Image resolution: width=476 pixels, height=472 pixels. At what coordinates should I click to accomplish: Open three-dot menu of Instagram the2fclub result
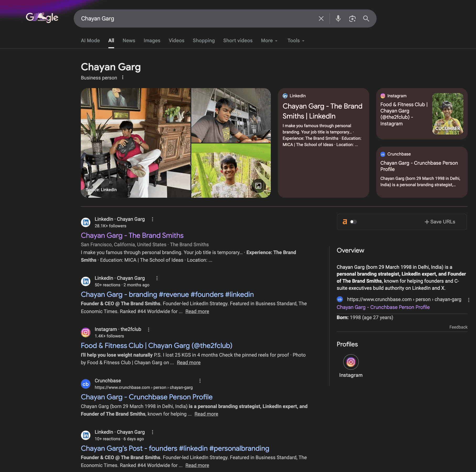[x=149, y=330]
